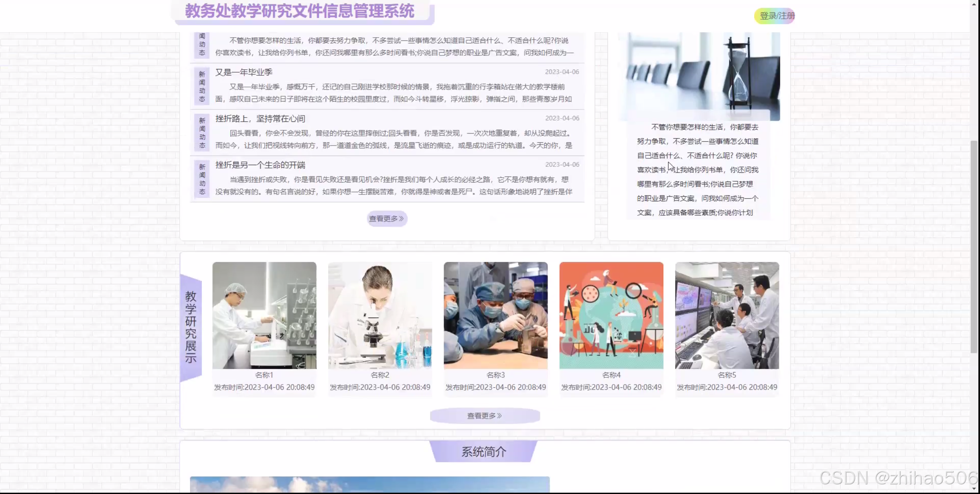This screenshot has width=980, height=494.
Task: Open the 名称1 lab technician thumbnail
Action: pos(264,315)
